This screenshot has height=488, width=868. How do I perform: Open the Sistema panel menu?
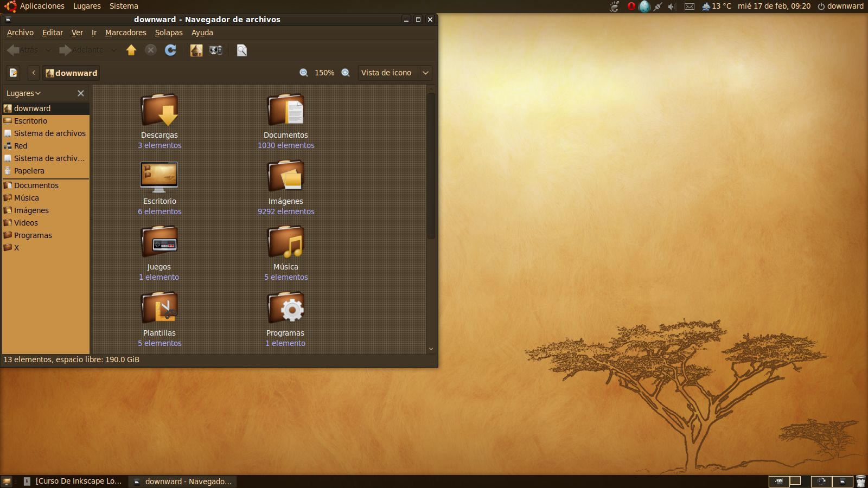(x=124, y=7)
